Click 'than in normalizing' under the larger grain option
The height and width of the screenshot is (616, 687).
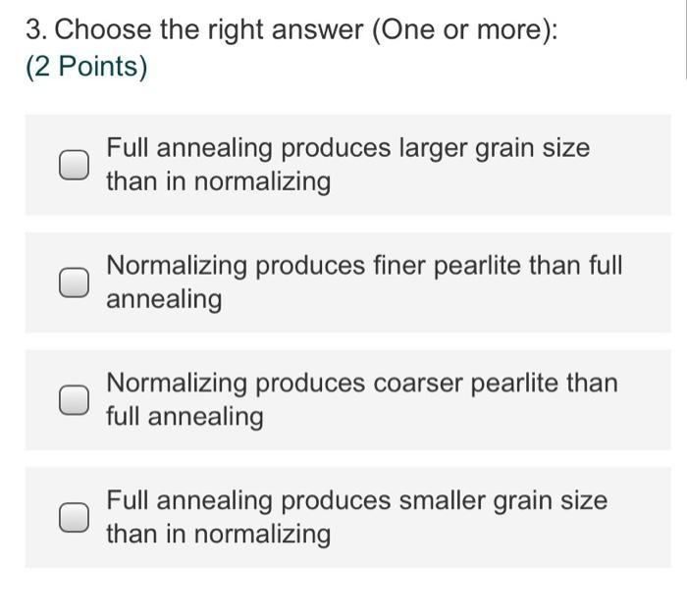(218, 182)
